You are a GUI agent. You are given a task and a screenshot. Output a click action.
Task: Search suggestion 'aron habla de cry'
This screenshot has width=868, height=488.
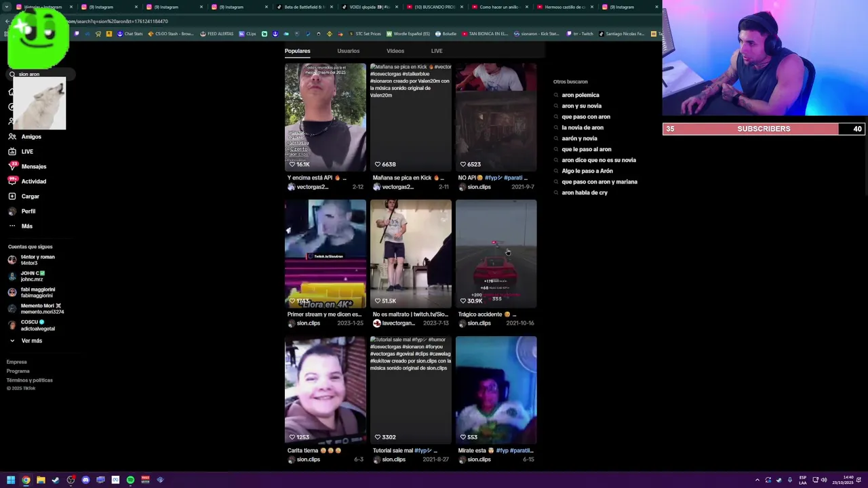[x=585, y=192]
